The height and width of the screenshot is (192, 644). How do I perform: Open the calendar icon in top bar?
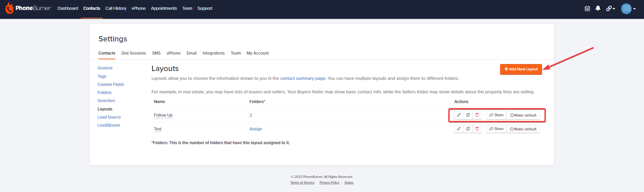click(587, 8)
